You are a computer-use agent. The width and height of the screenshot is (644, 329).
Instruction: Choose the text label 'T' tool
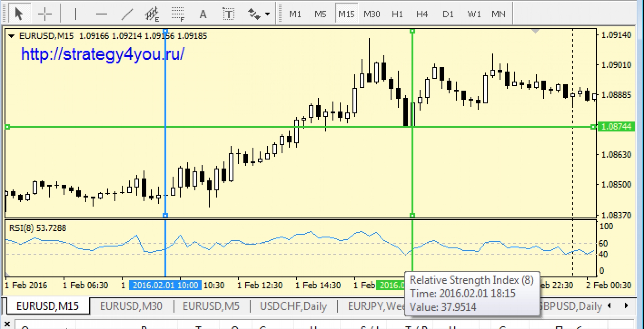(228, 14)
